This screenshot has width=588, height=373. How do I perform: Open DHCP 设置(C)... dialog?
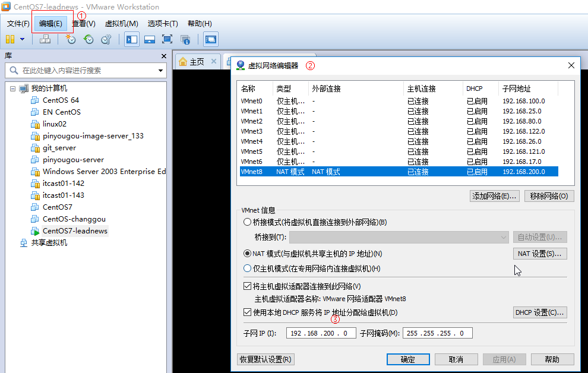540,312
